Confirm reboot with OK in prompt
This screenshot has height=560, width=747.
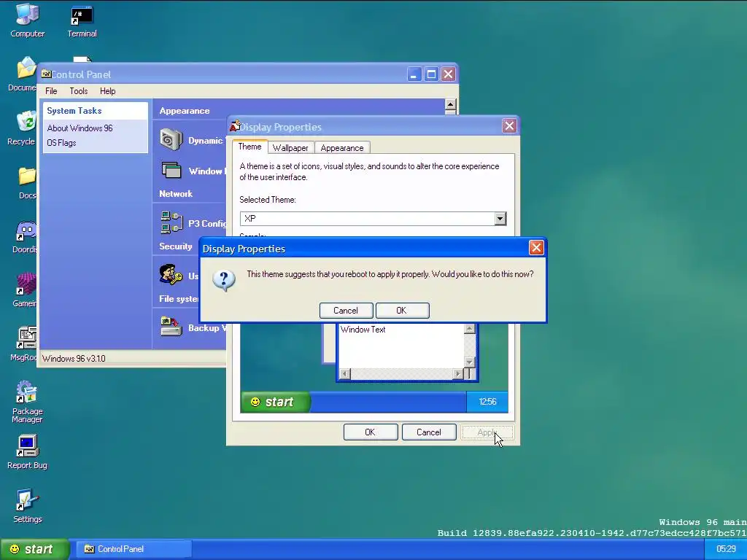[x=402, y=311]
